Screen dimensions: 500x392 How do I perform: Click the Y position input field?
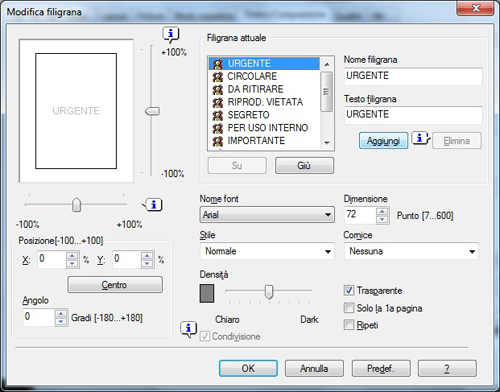pos(126,259)
